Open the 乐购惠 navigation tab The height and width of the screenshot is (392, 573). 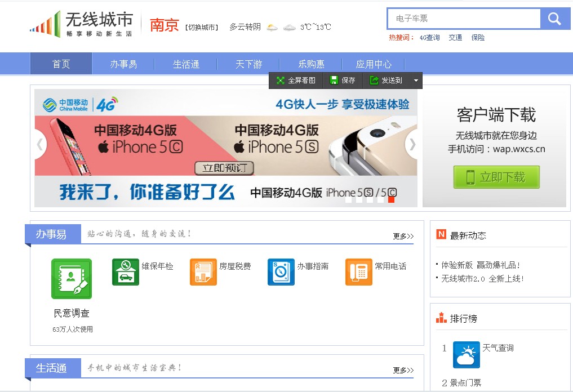(x=311, y=64)
